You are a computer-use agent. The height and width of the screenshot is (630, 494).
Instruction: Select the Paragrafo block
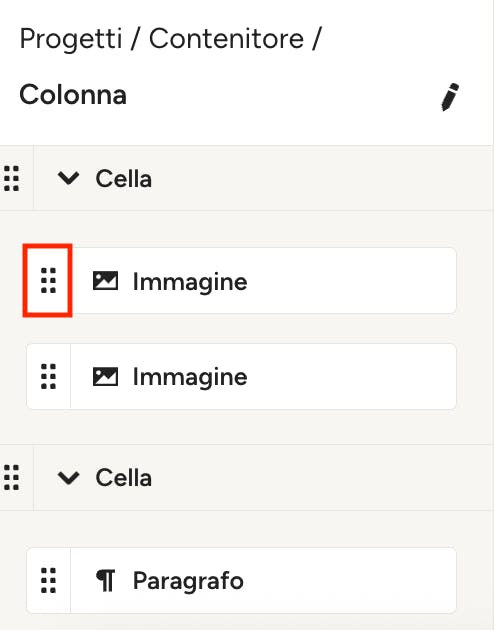pos(241,580)
